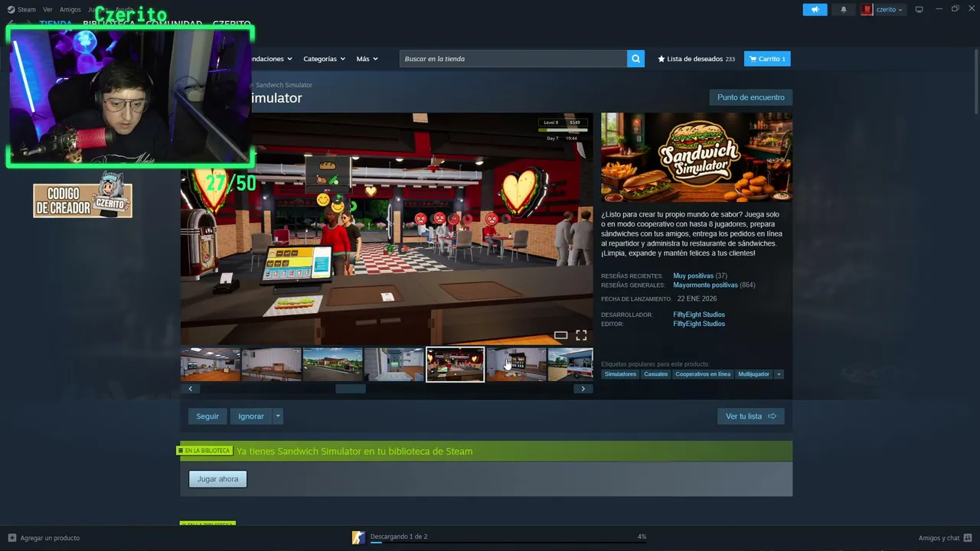Click Descargando 1 de 2 status

click(399, 536)
